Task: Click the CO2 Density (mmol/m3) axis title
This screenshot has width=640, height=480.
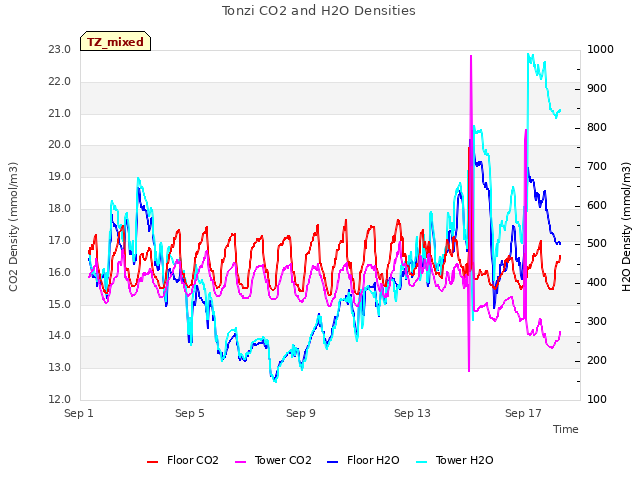Action: [x=13, y=227]
